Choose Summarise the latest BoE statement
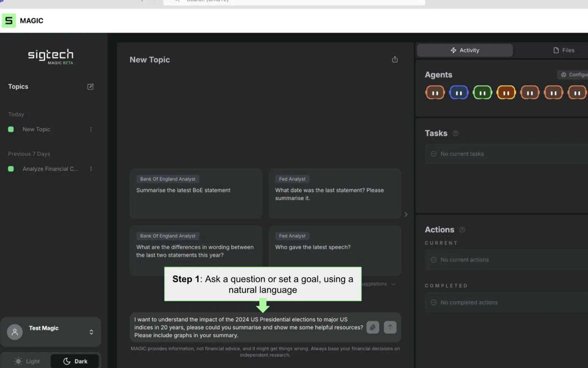This screenshot has width=588, height=368. click(x=196, y=194)
